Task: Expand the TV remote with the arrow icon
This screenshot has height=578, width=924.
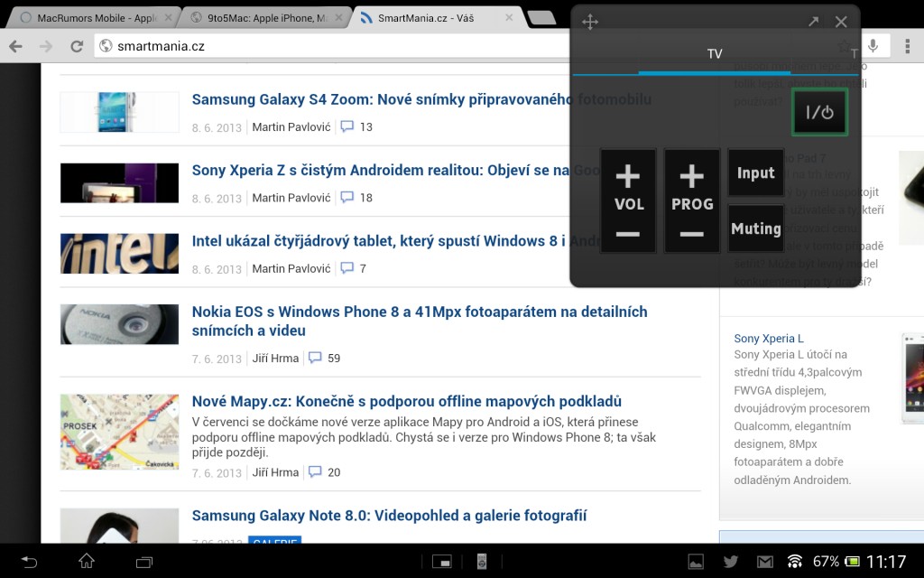Action: click(x=813, y=22)
